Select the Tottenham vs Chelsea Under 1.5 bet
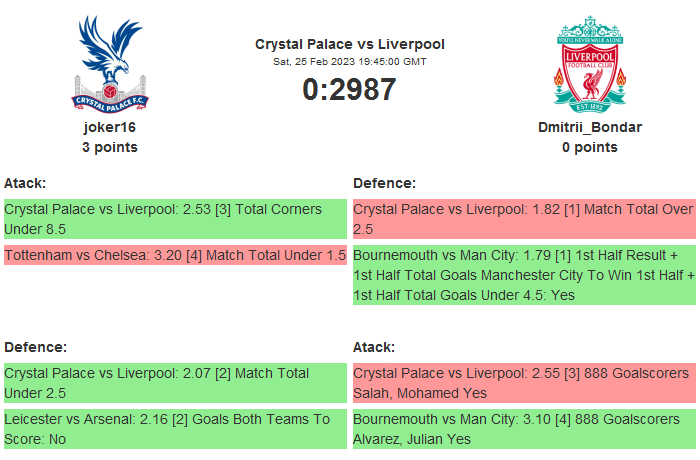The width and height of the screenshot is (700, 460). pyautogui.click(x=175, y=255)
